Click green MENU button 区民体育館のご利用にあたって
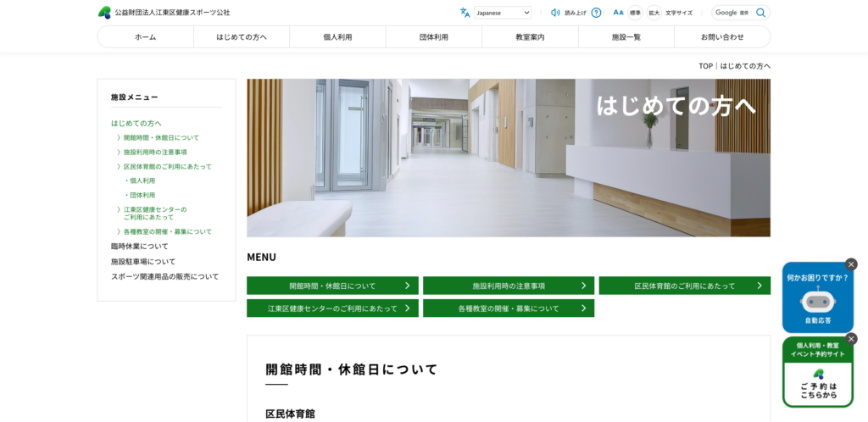Image resolution: width=868 pixels, height=422 pixels. [685, 286]
